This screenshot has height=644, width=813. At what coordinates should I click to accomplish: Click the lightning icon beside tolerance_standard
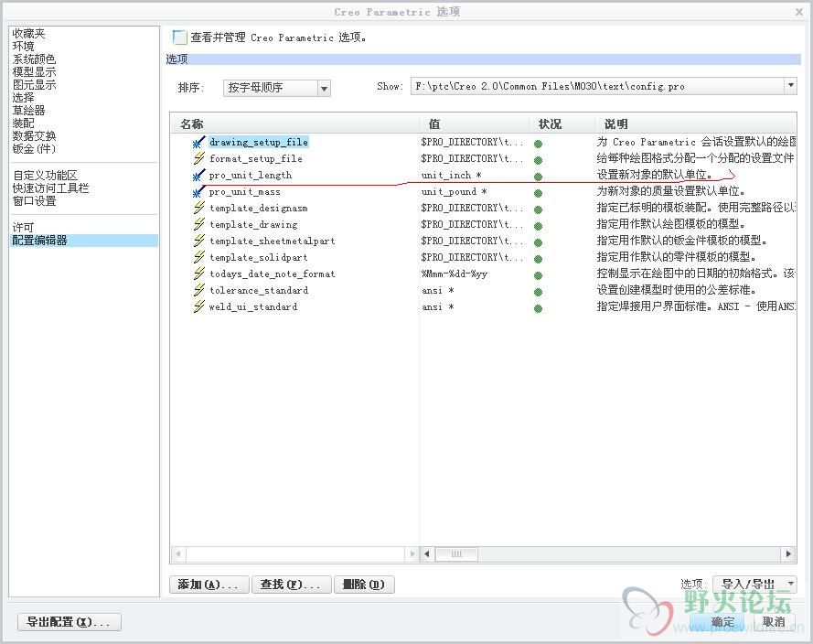click(x=198, y=290)
